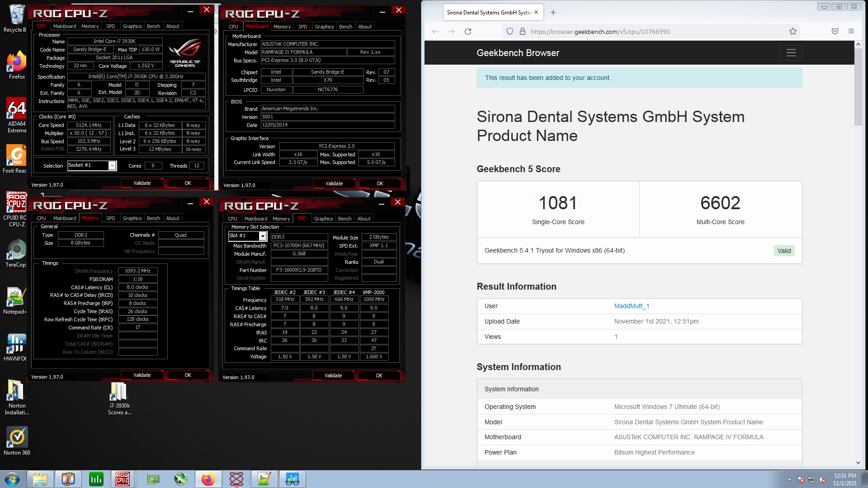This screenshot has height=488, width=868.
Task: Switch to Firefox in the taskbar
Action: (208, 479)
